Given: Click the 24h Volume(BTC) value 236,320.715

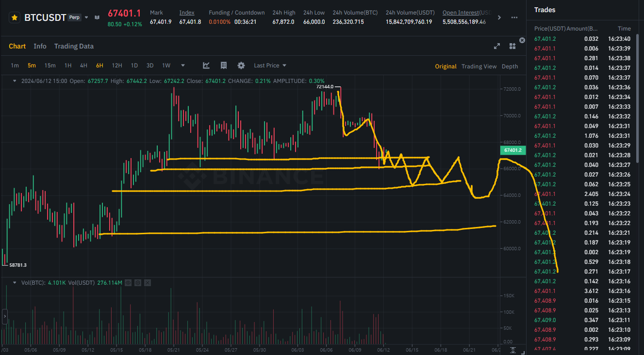Looking at the screenshot, I should click(x=348, y=22).
